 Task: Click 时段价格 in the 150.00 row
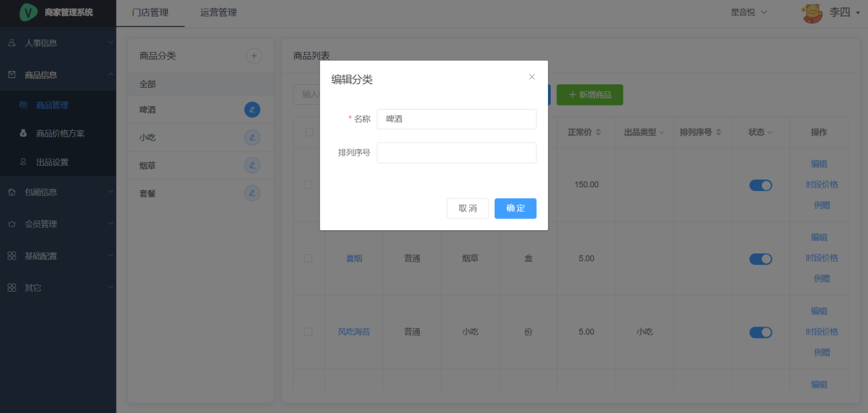822,184
